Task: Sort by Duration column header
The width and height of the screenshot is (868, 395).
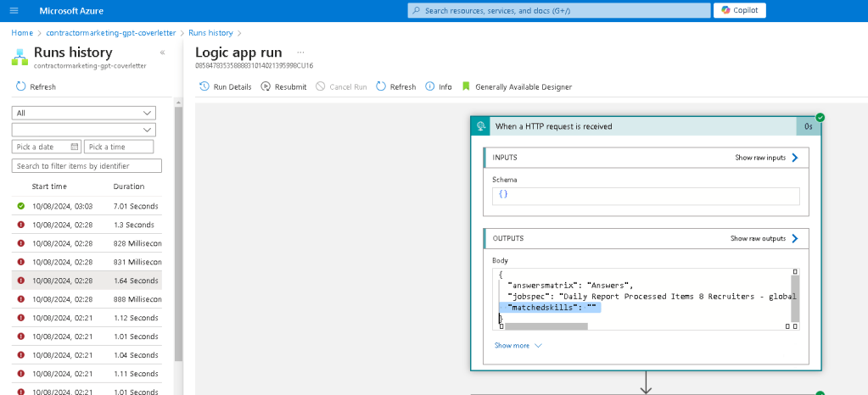Action: (129, 186)
